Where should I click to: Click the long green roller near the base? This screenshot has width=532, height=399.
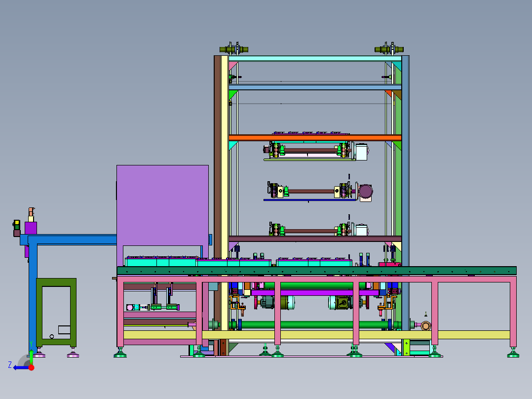pyautogui.click(x=314, y=324)
